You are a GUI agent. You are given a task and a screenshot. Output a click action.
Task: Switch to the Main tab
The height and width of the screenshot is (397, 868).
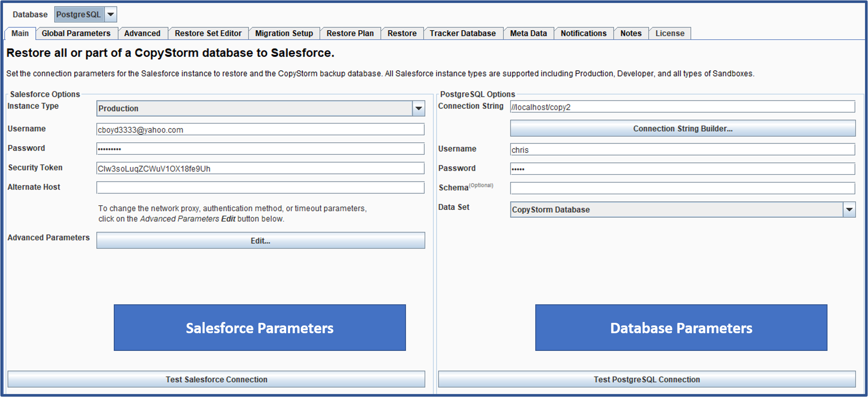20,33
